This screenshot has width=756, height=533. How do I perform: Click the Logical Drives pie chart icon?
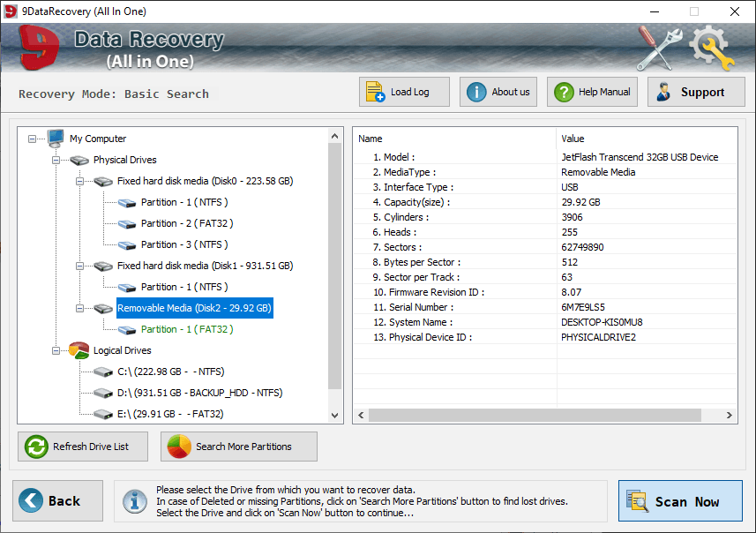(x=79, y=350)
